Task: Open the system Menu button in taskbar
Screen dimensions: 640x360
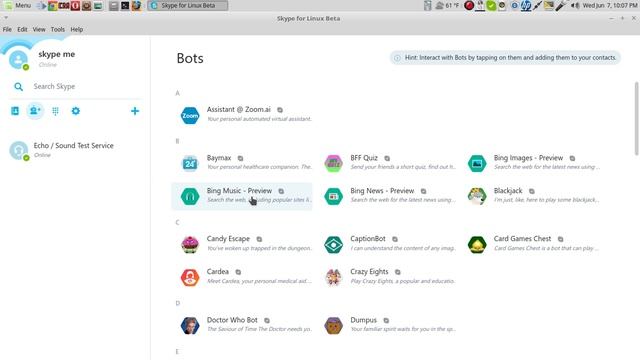Action: (x=18, y=5)
